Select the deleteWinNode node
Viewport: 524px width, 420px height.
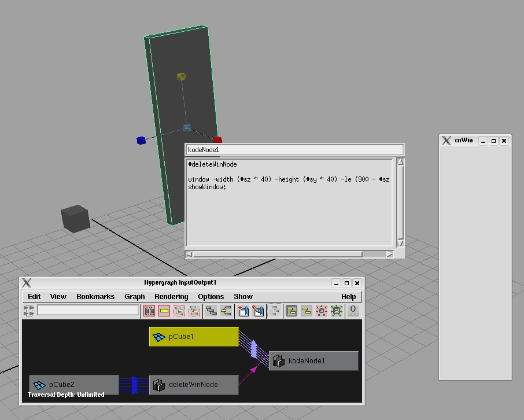194,385
